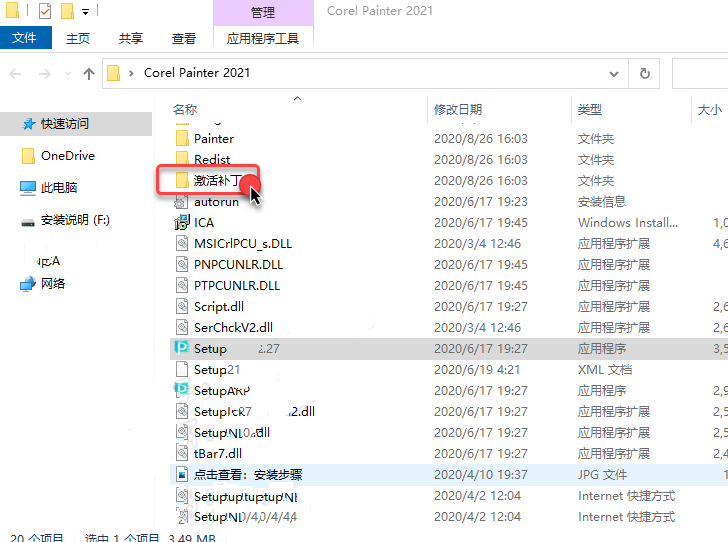Click the 2020/4/10 19:37 date cell
The height and width of the screenshot is (542, 728).
coord(481,475)
